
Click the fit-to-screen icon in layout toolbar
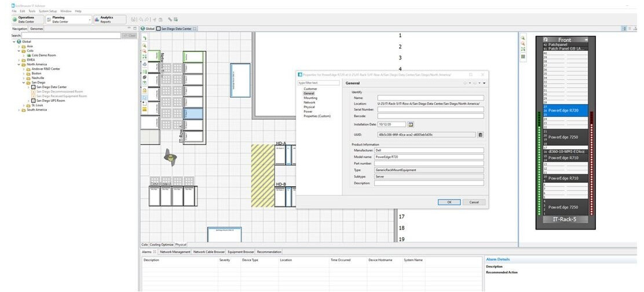click(x=144, y=58)
